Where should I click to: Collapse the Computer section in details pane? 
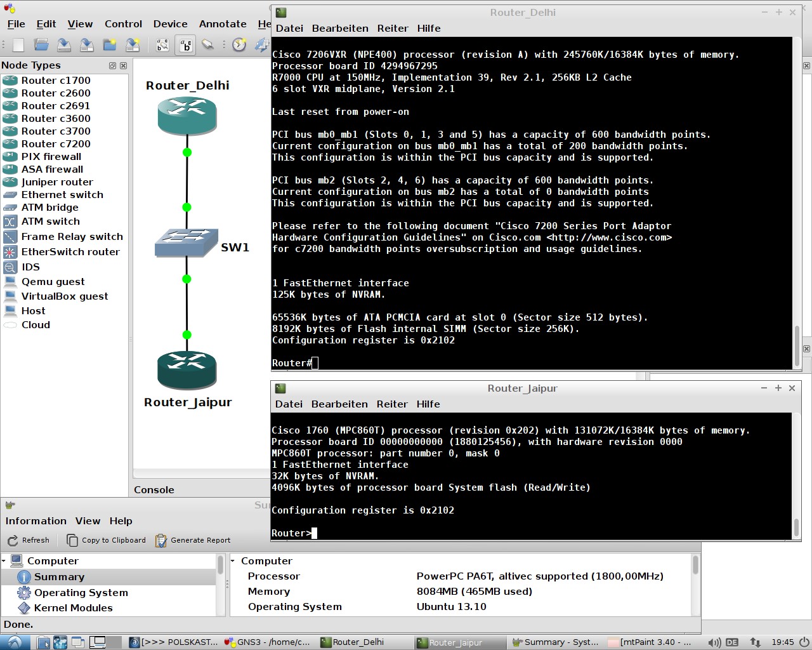tap(233, 561)
